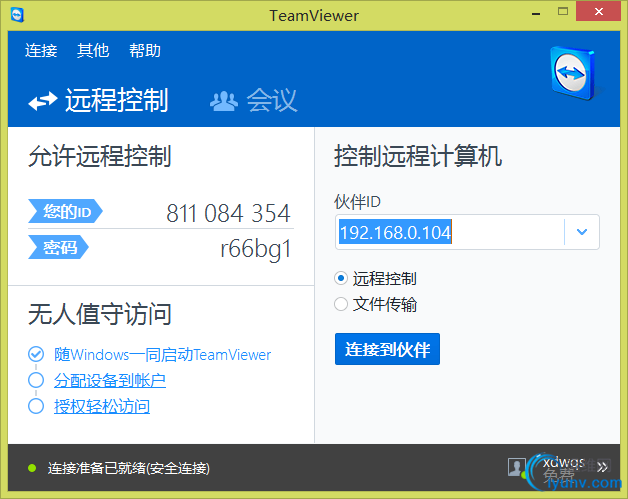This screenshot has width=628, height=499.
Task: Click your ID number 811 084 354
Action: click(228, 213)
